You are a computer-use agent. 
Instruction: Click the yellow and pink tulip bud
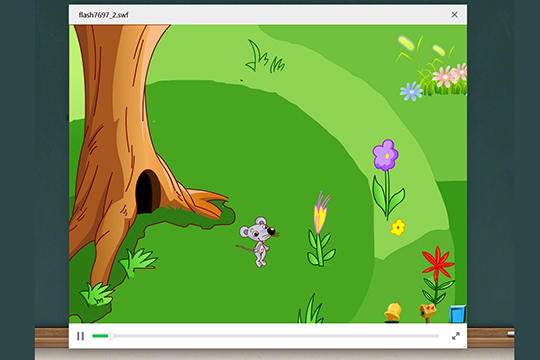point(321,213)
